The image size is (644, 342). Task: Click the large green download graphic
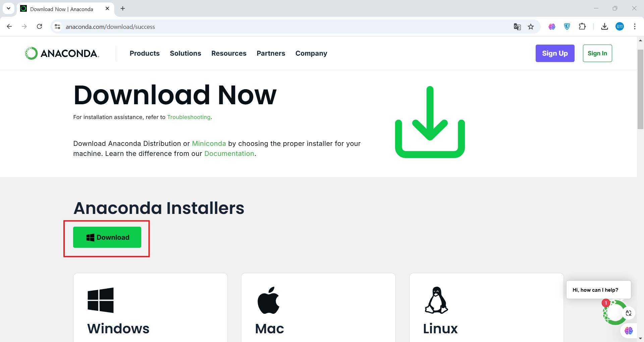430,122
